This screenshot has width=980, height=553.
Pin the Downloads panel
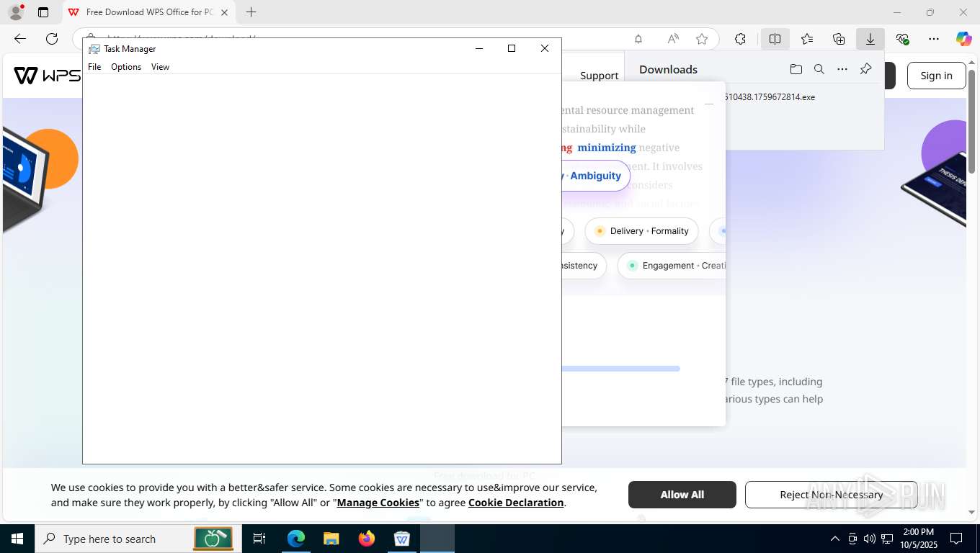tap(865, 69)
